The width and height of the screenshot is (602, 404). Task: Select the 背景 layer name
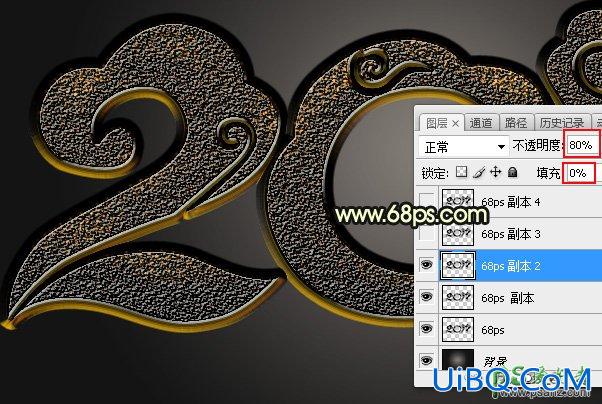pyautogui.click(x=495, y=361)
